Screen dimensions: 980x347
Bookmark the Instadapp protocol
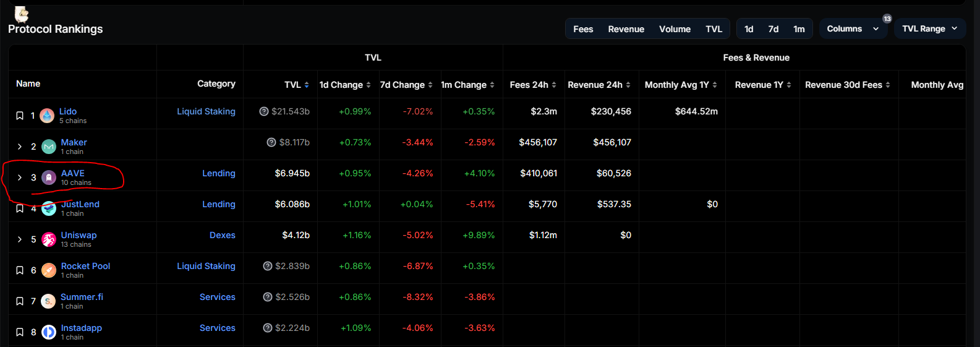[20, 332]
